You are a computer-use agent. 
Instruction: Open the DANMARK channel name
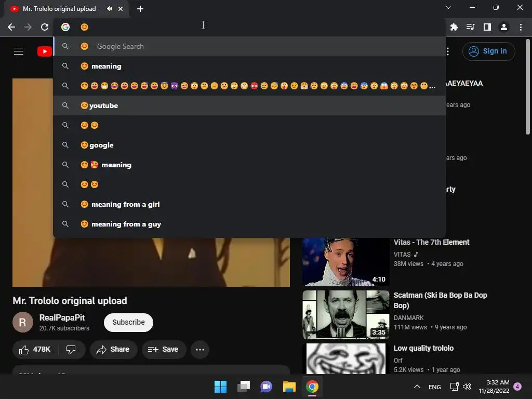tap(408, 317)
